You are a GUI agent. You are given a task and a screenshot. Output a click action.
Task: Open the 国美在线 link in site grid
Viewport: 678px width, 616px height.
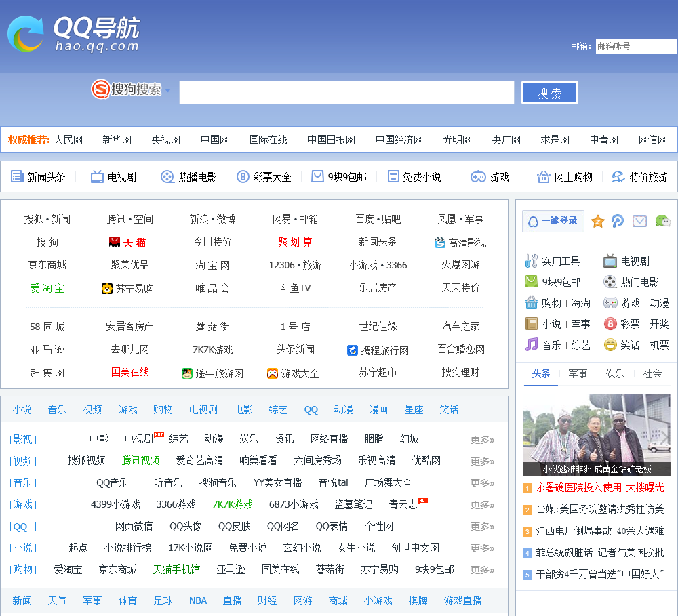point(129,372)
